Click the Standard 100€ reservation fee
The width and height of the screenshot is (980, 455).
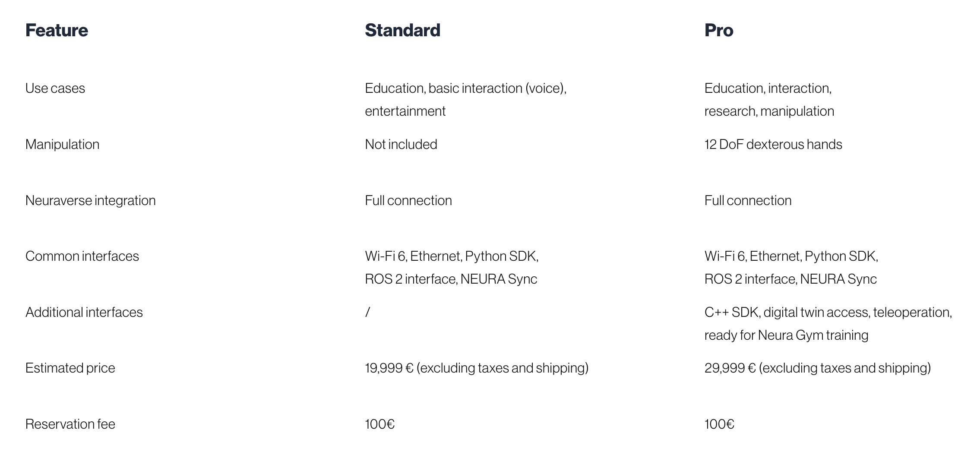click(379, 424)
